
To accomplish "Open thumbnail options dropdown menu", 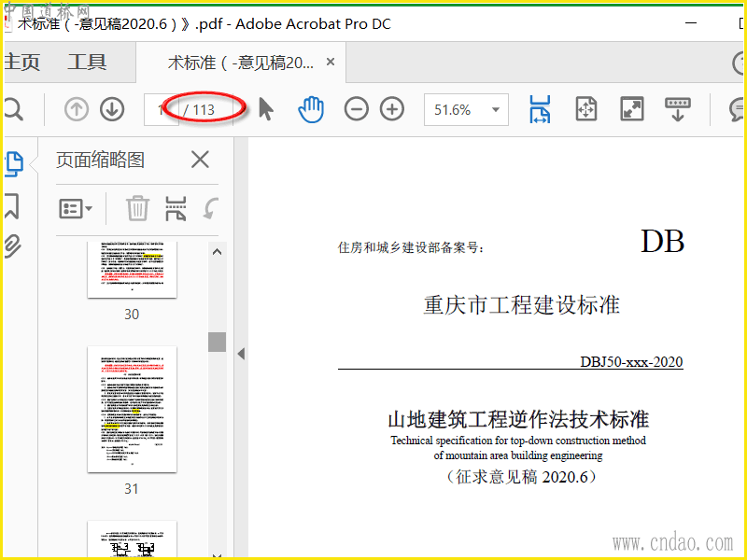I will (76, 208).
